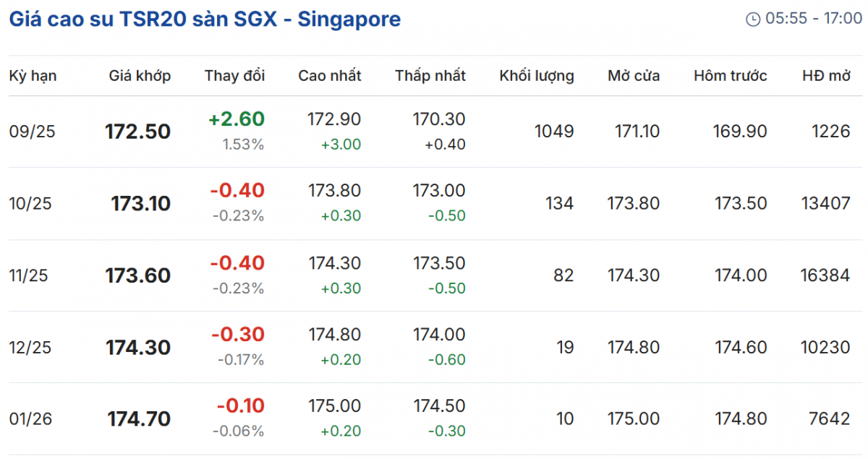Screen dimensions: 868x459
Task: Select the 12/25 contract term
Action: 30,348
